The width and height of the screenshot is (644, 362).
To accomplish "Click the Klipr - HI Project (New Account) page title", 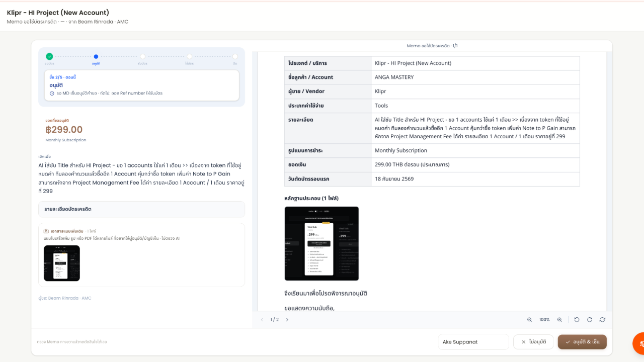I will tap(58, 13).
